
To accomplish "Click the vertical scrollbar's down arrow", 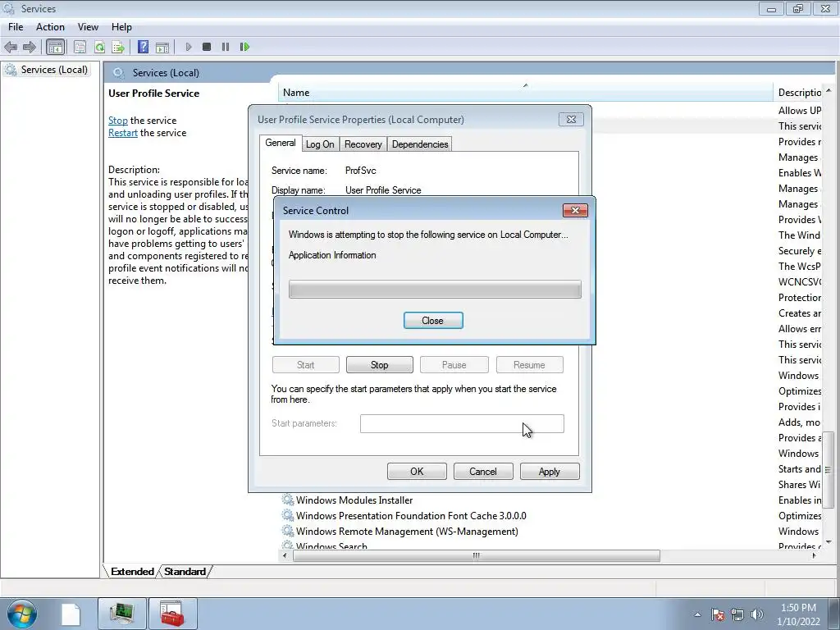I will (x=829, y=542).
